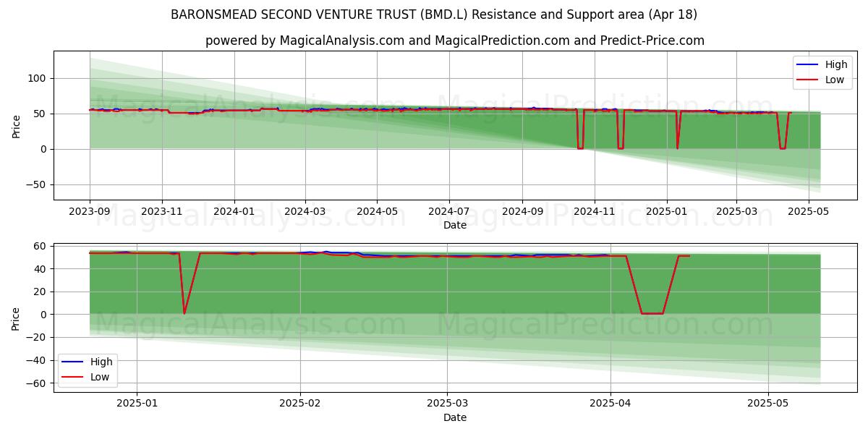This screenshot has width=868, height=434.
Task: Click the chart title mentioning BARONSMEAD SECOND VENTURE TRUST
Action: [434, 14]
